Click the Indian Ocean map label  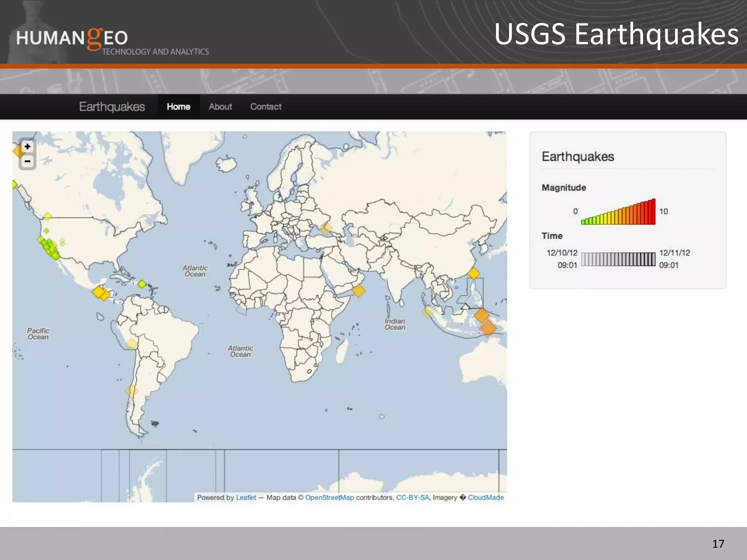pyautogui.click(x=395, y=324)
